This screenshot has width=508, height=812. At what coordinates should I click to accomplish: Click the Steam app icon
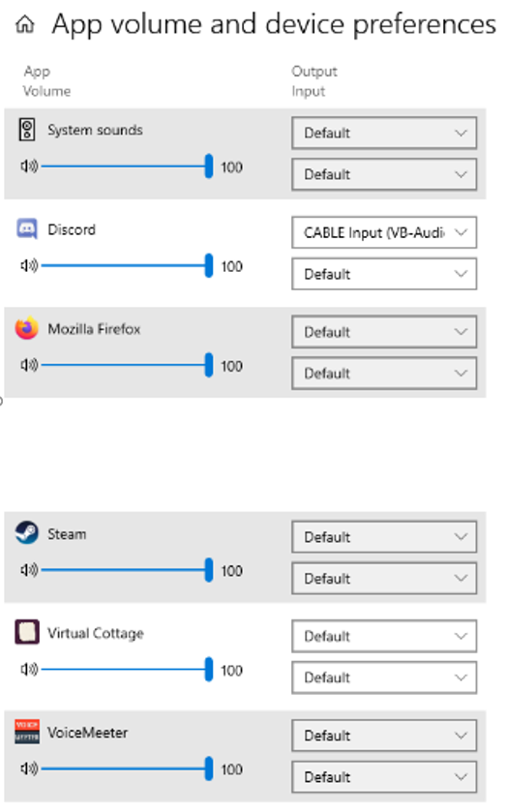point(27,533)
